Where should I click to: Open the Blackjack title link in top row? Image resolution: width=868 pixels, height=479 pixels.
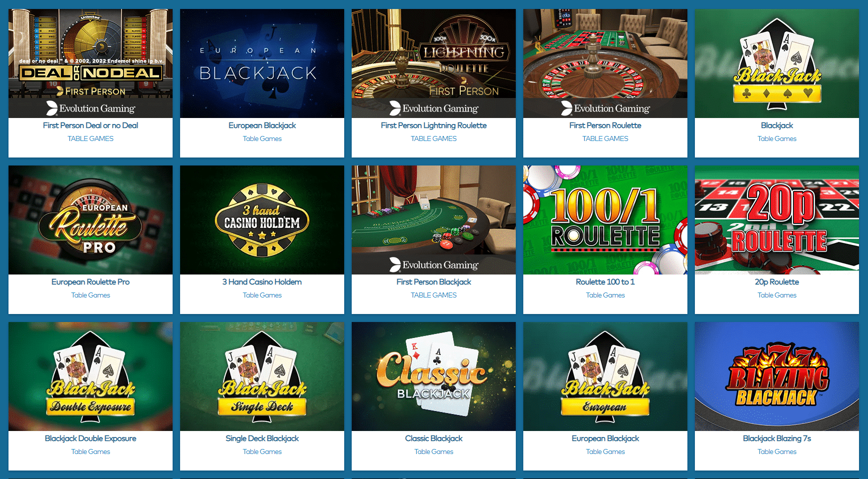point(777,125)
